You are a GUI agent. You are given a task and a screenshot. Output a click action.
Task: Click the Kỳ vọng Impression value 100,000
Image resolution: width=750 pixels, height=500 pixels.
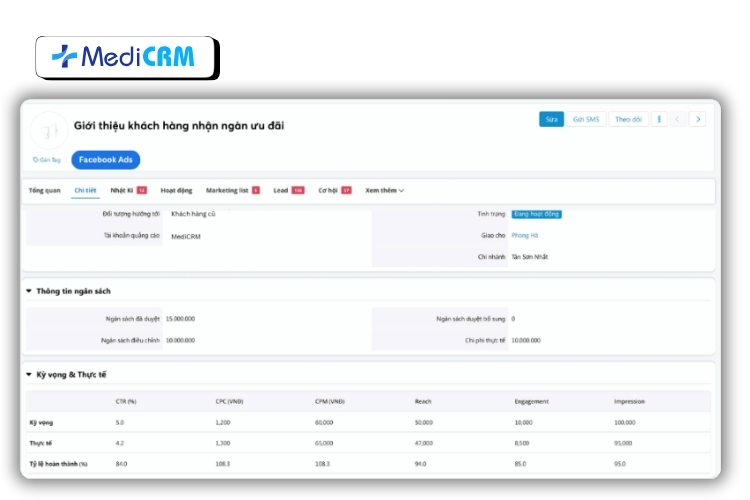click(x=625, y=422)
